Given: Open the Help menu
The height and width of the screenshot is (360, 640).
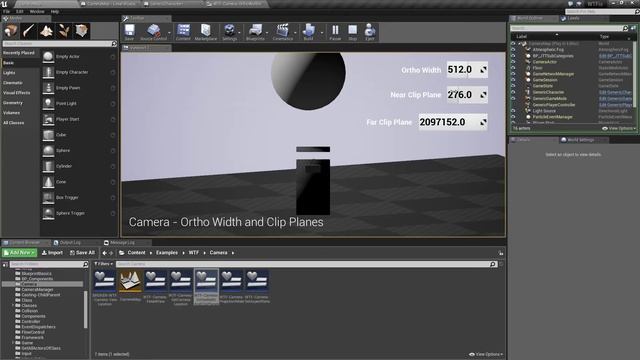Looking at the screenshot, I should [x=55, y=11].
